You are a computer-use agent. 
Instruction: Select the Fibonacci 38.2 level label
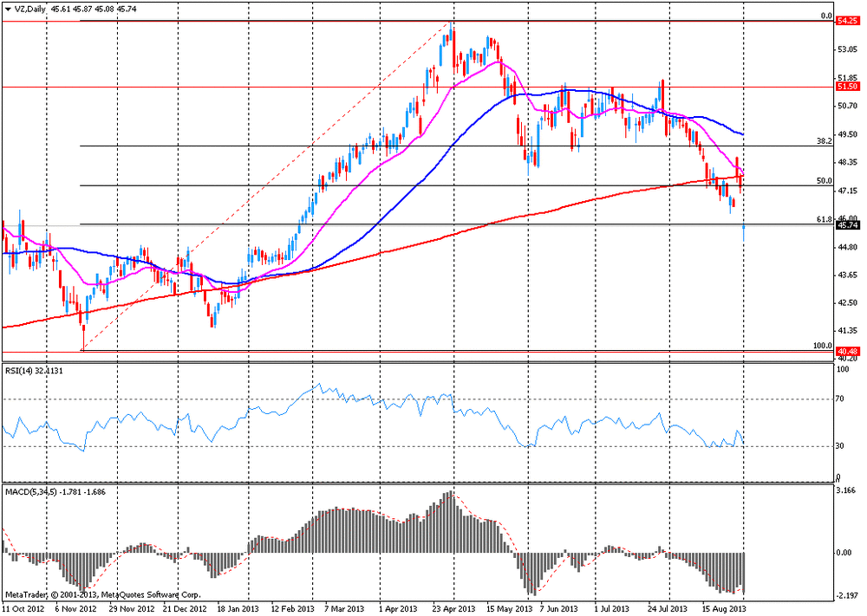click(825, 141)
